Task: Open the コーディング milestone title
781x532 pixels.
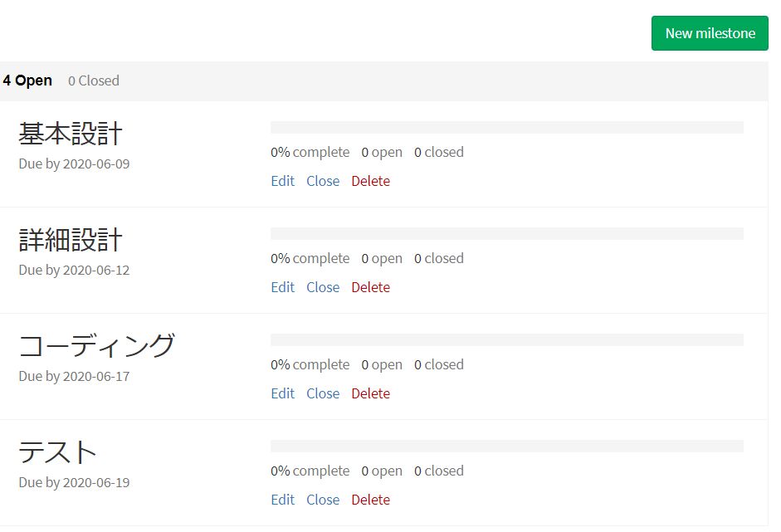Action: [x=96, y=346]
